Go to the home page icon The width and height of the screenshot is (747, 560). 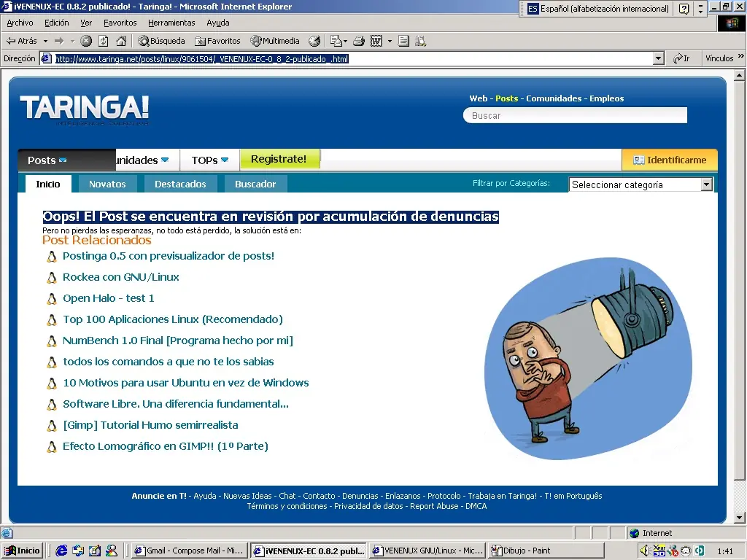(x=121, y=41)
